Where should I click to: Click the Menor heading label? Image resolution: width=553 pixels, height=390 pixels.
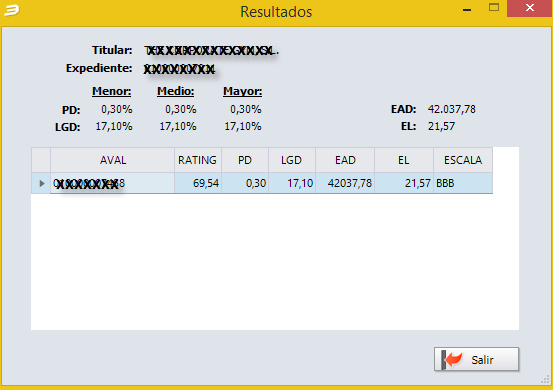(111, 91)
